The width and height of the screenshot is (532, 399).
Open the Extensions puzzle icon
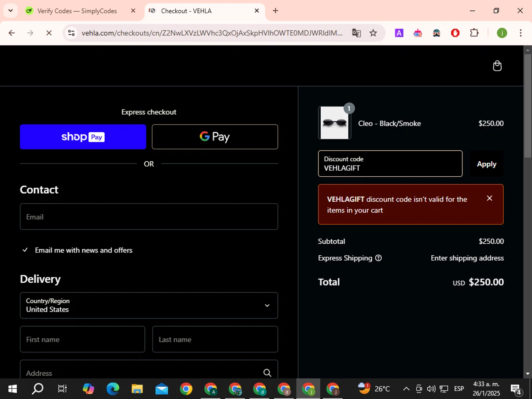point(474,33)
